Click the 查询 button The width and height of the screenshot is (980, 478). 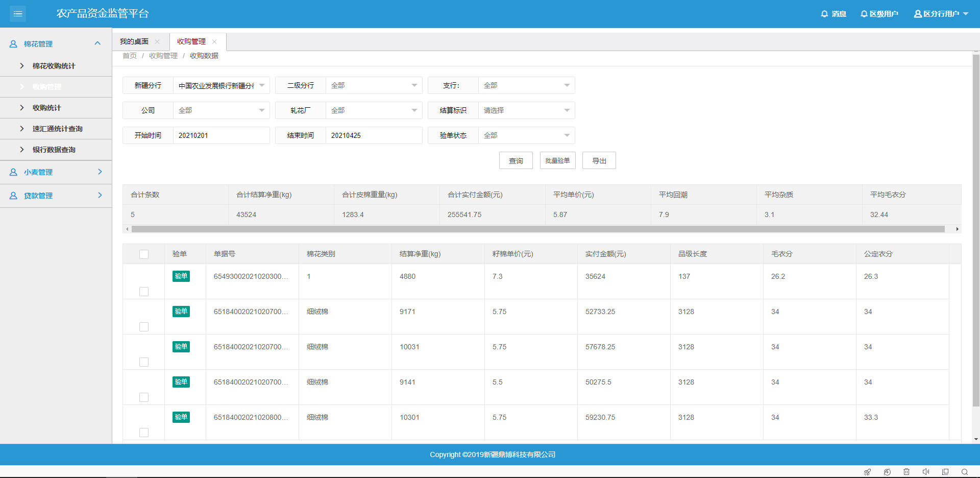tap(516, 160)
